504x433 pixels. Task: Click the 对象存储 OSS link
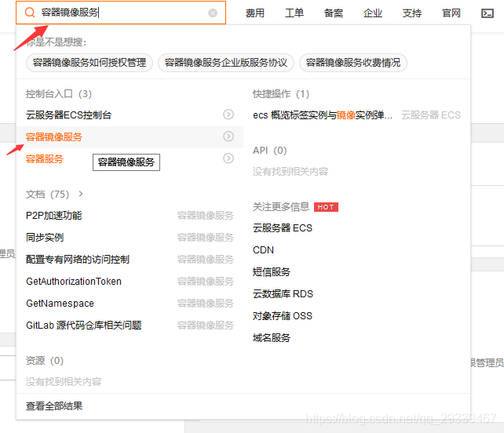click(282, 316)
